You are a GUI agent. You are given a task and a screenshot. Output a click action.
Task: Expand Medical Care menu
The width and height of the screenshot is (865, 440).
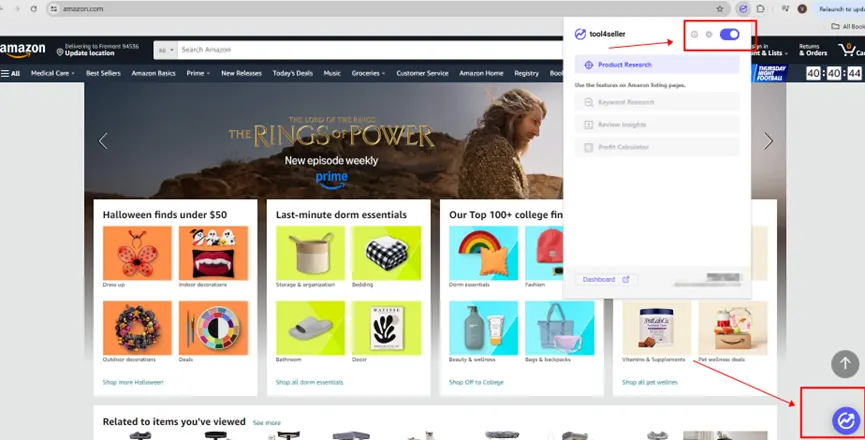(x=52, y=73)
